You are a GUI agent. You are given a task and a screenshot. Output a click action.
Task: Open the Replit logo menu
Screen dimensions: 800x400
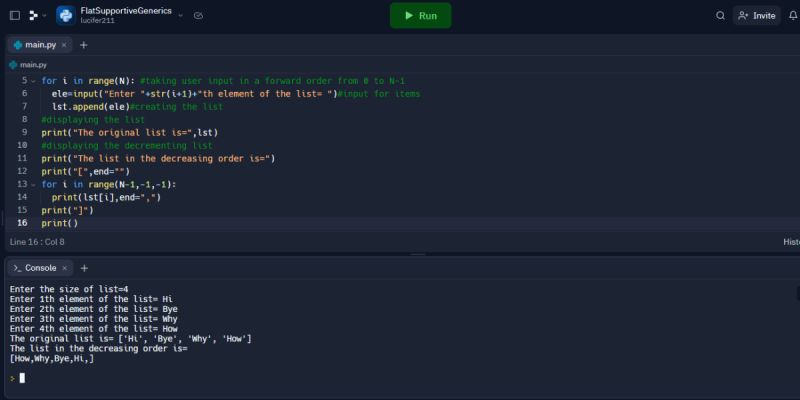[33, 16]
